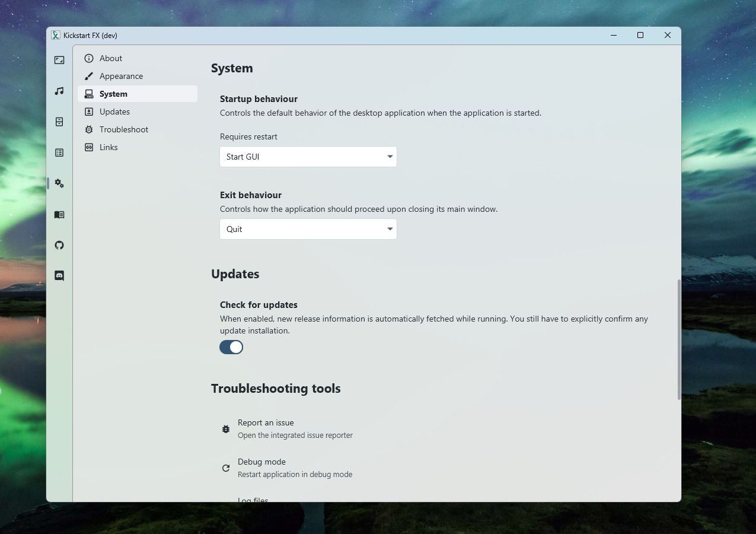Disable the Check for updates switch
The width and height of the screenshot is (756, 534).
point(231,347)
